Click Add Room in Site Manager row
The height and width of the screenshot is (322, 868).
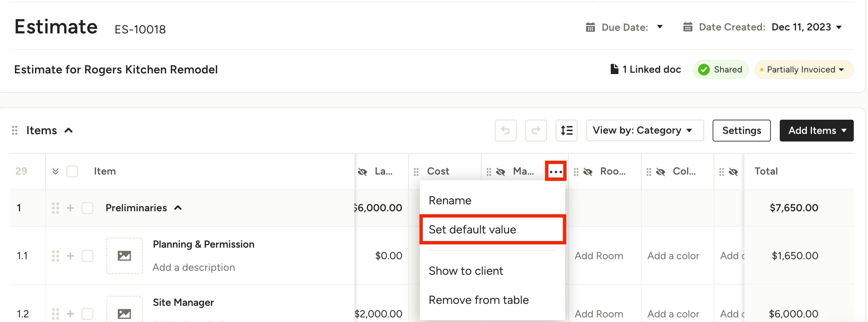599,314
